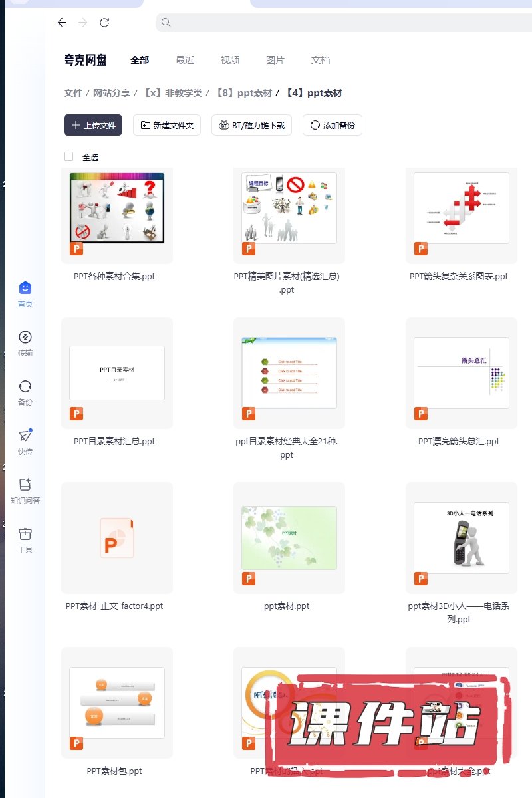Navigate to 【8】ppt素材 breadcrumb folder
532x798 pixels.
(243, 93)
